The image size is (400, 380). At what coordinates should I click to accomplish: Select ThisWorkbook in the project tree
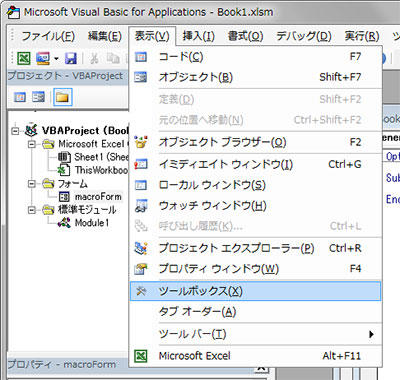coord(101,170)
